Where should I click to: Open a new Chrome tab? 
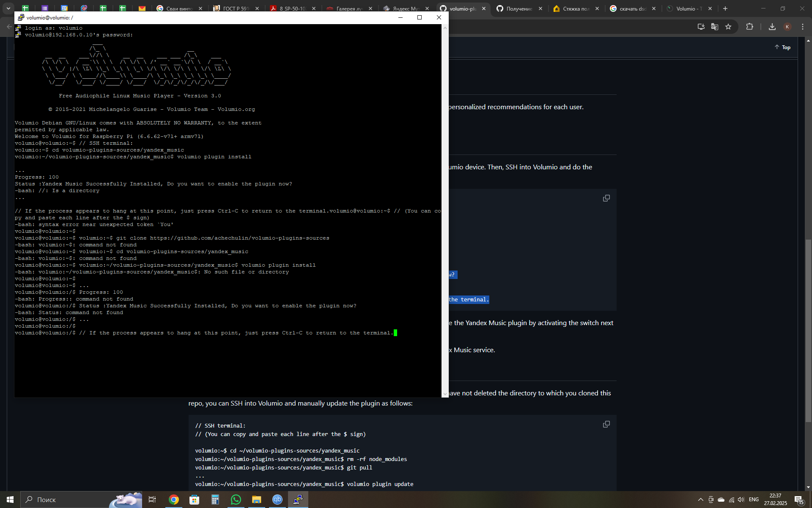(725, 8)
